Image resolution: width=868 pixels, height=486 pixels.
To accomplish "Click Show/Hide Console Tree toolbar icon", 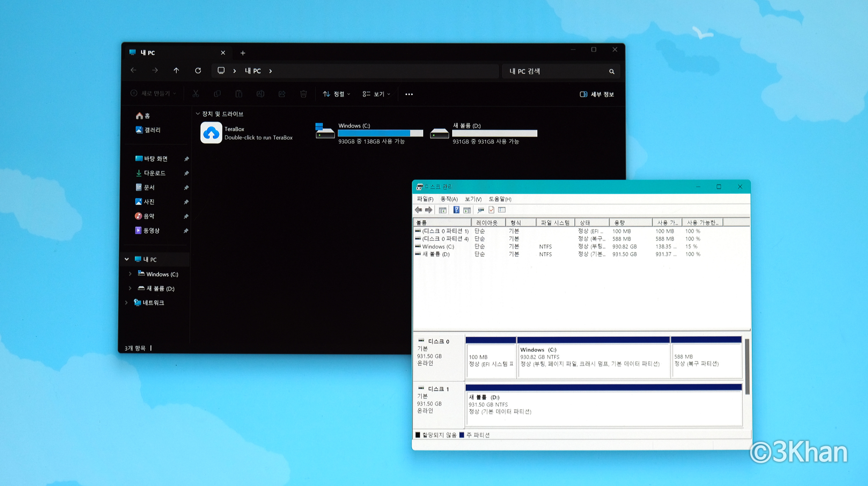I will 442,210.
